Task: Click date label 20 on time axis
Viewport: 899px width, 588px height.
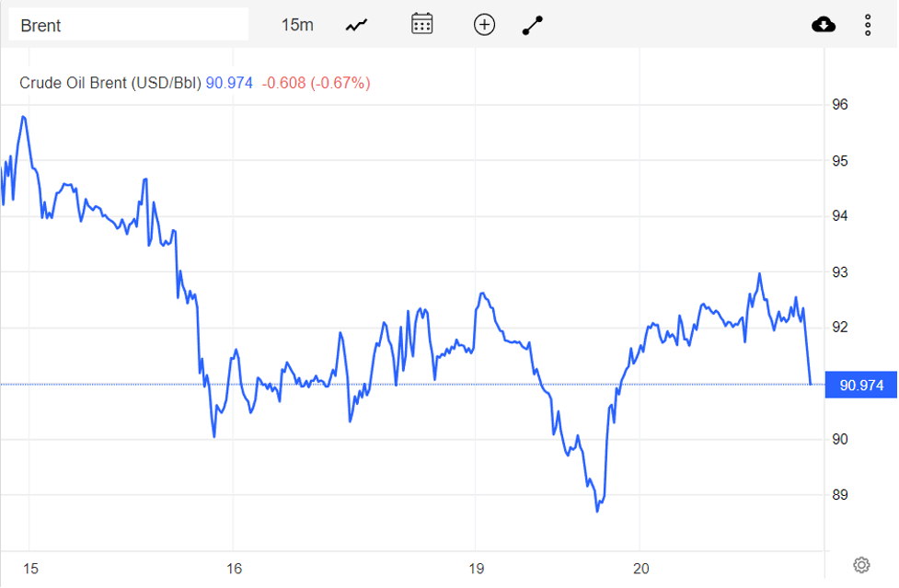Action: (x=641, y=569)
